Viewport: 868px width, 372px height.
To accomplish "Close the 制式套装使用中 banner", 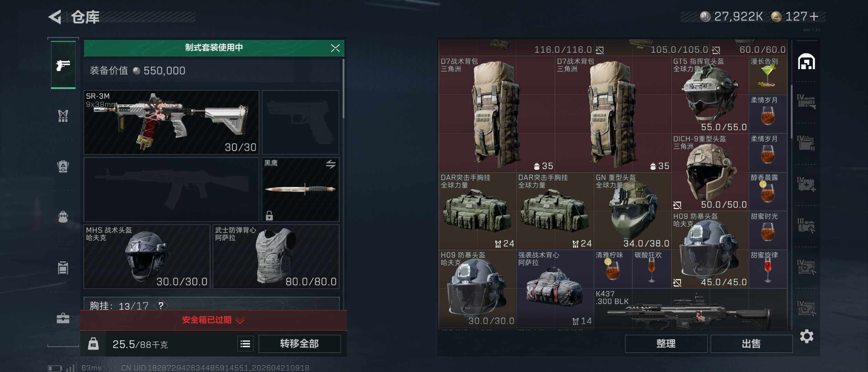I will 335,48.
